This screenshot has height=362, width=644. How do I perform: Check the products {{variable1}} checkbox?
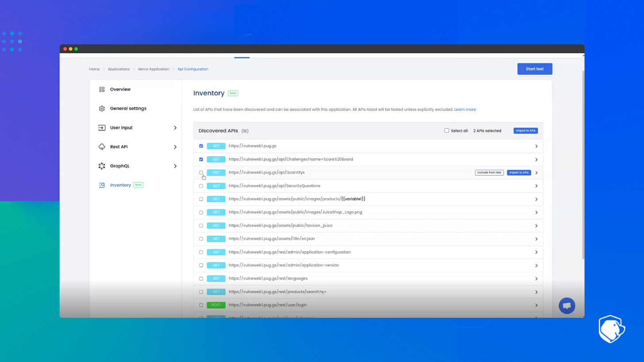[201, 199]
